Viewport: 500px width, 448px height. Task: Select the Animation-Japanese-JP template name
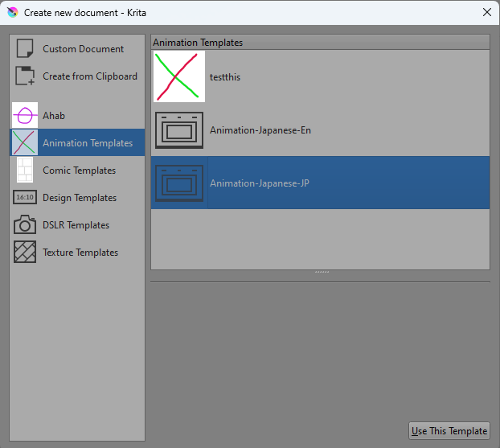point(260,183)
